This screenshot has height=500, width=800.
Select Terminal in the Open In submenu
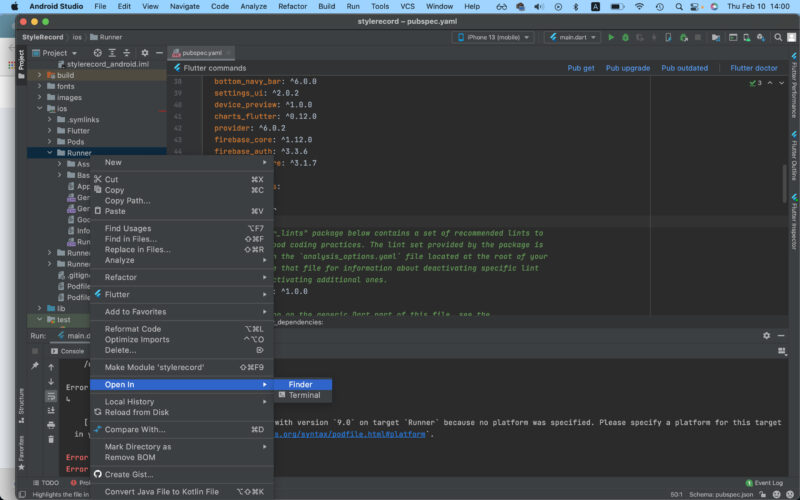(303, 395)
